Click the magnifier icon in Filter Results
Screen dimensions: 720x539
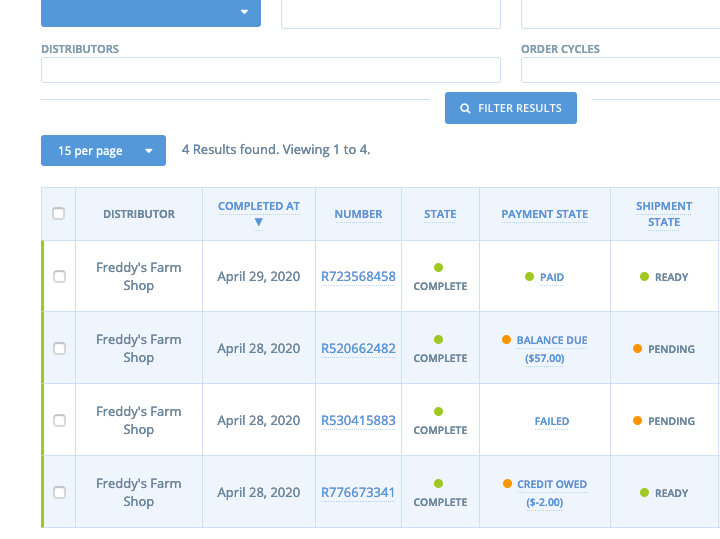pos(465,108)
